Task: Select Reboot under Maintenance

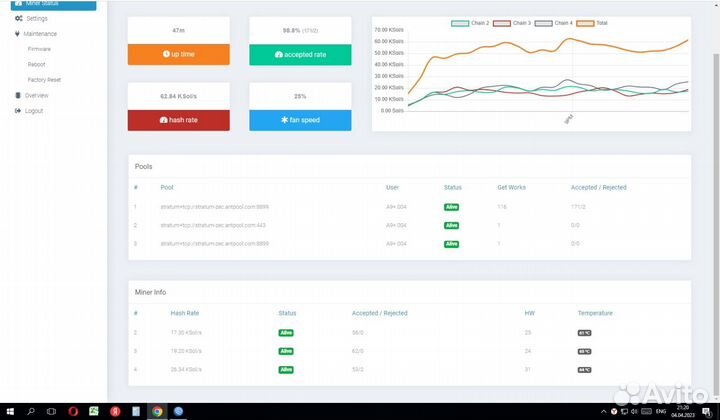Action: 37,64
